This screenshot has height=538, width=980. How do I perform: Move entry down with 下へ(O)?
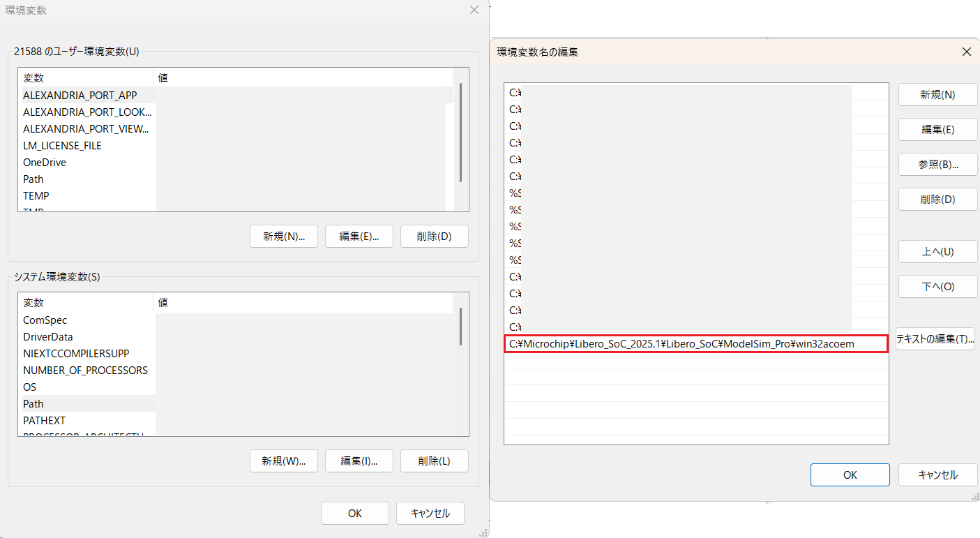point(937,286)
